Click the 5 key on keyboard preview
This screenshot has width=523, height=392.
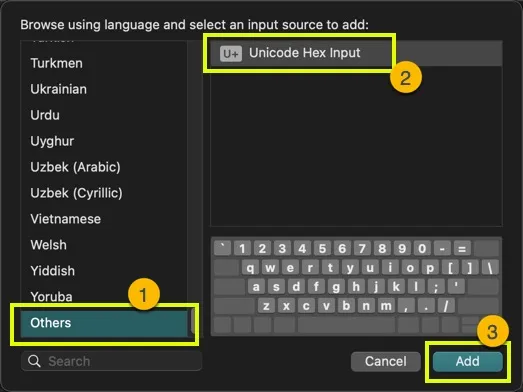pos(322,249)
